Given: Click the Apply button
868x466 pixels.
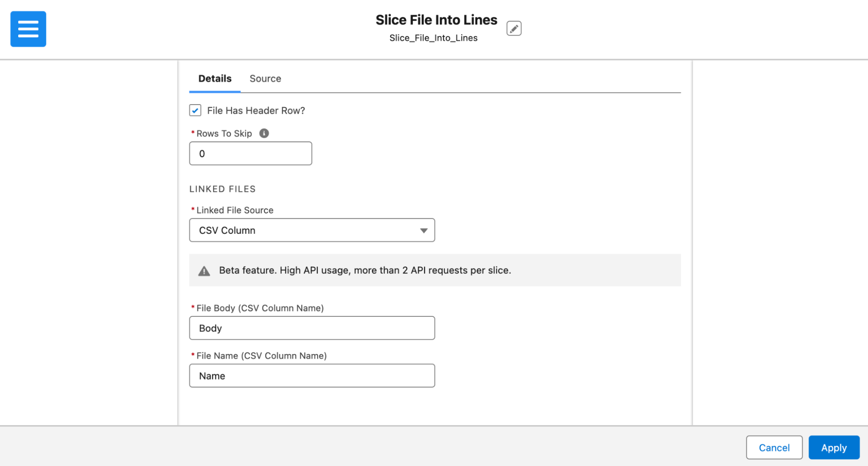Looking at the screenshot, I should tap(834, 447).
